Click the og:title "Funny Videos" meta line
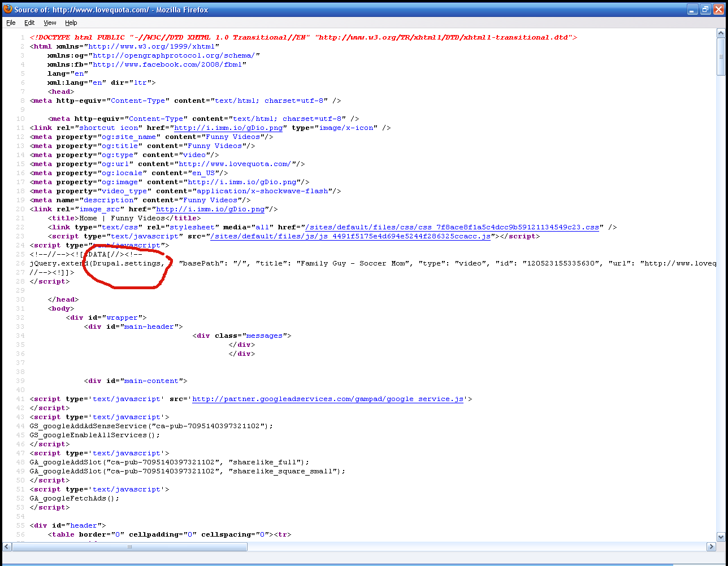The image size is (728, 566). [x=142, y=146]
